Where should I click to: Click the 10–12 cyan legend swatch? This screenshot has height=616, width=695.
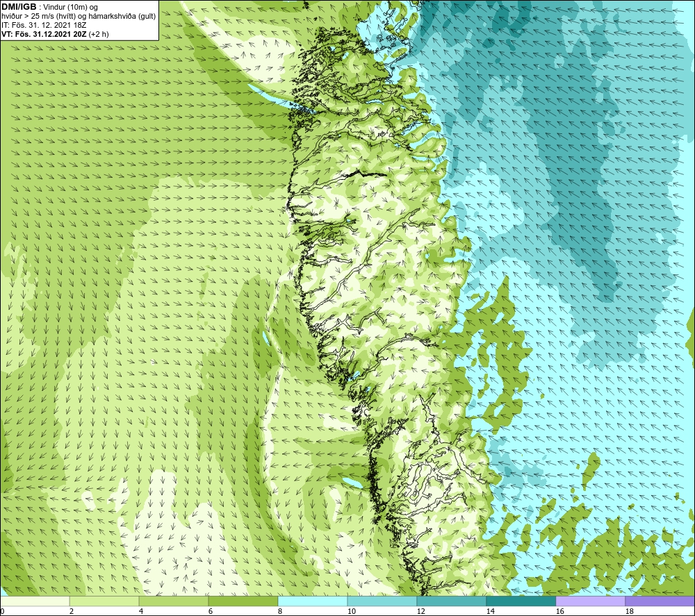(382, 601)
